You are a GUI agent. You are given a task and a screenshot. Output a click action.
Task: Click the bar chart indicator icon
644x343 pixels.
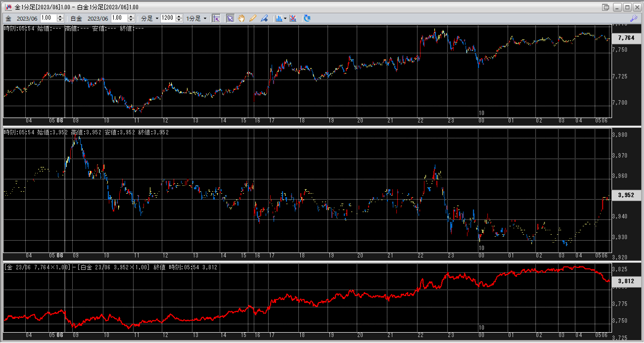pos(278,18)
